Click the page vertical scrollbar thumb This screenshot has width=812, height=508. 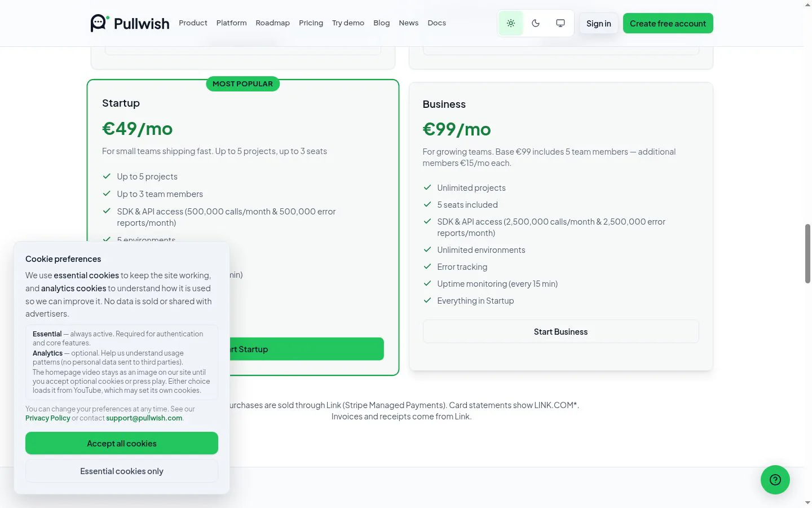point(807,253)
